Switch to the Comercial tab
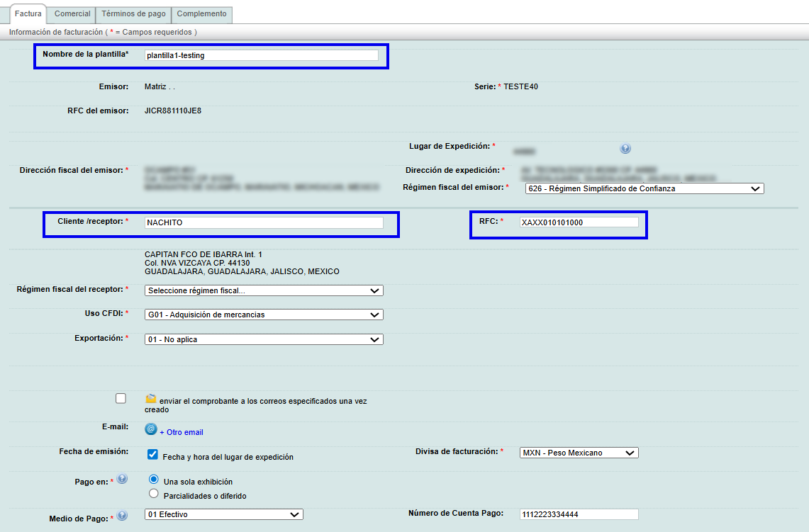Viewport: 809px width, 532px height. tap(72, 14)
